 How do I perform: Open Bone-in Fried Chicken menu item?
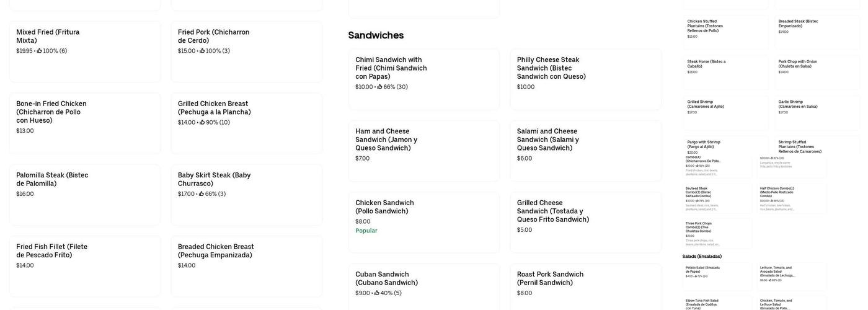85,123
